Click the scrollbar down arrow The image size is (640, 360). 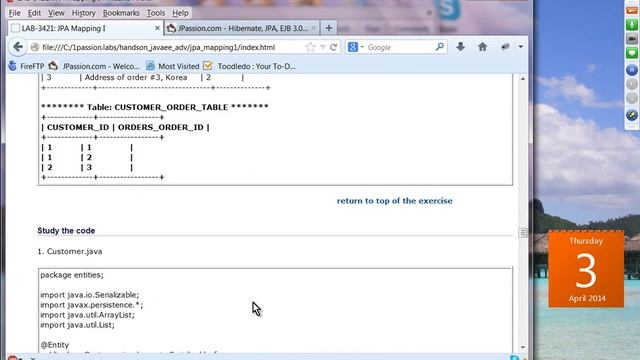pyautogui.click(x=523, y=347)
